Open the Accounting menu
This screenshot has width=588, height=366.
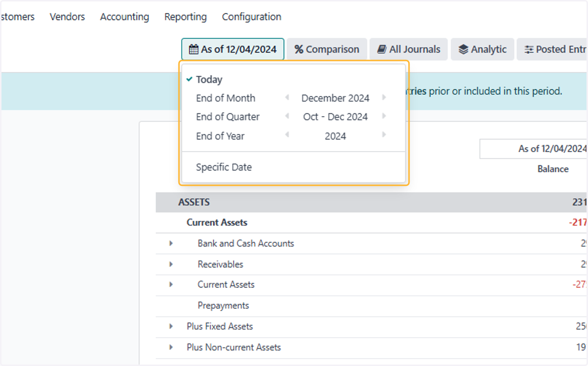pos(124,17)
